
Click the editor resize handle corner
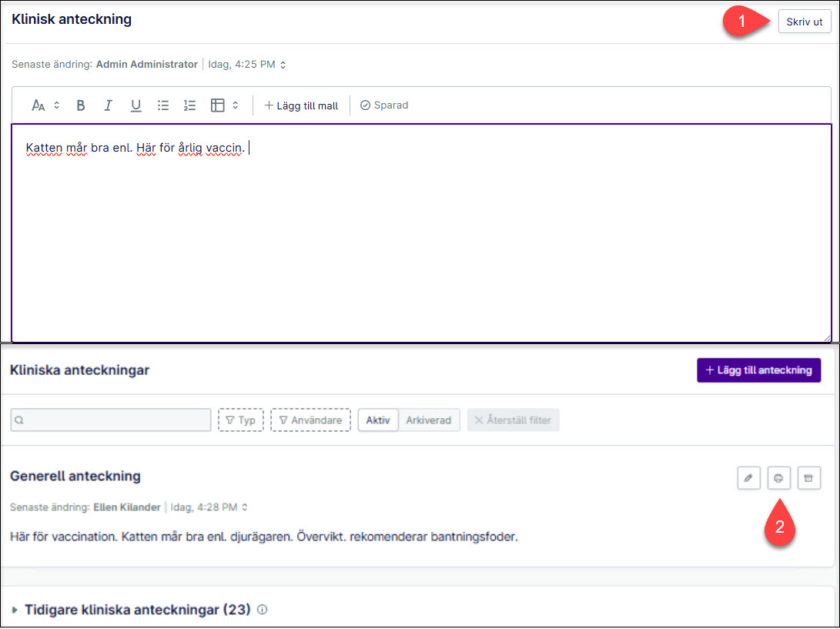pyautogui.click(x=827, y=338)
